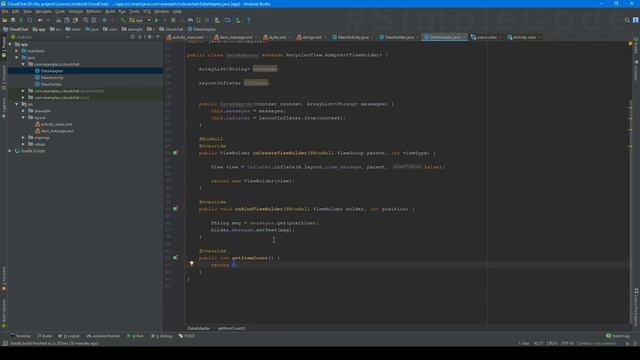Open the TODO tool window button

[187, 336]
